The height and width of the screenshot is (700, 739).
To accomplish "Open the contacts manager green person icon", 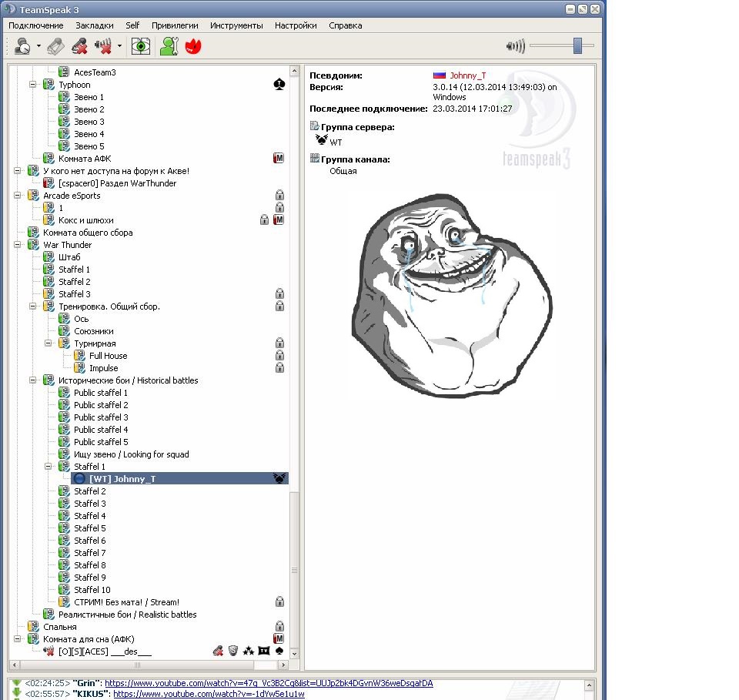I will [x=169, y=46].
